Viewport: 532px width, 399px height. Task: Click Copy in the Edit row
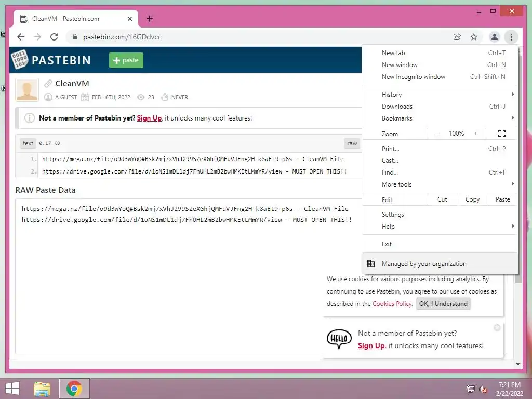[x=472, y=199]
